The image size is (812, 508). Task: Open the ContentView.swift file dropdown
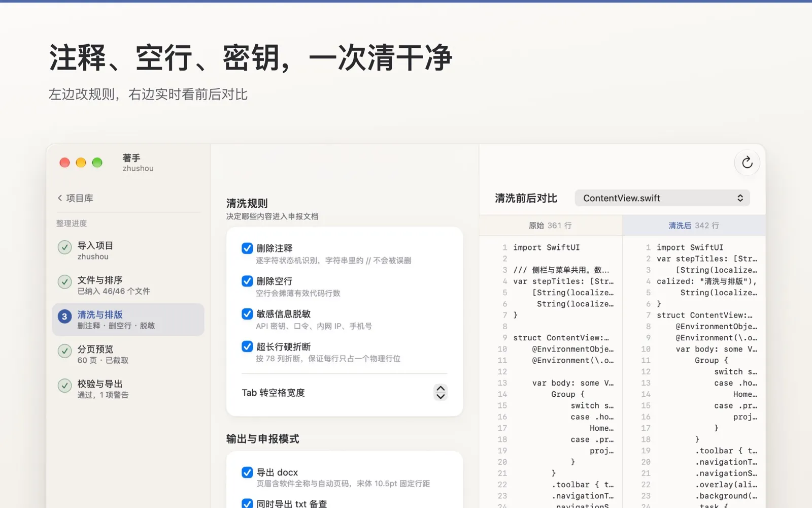point(662,198)
